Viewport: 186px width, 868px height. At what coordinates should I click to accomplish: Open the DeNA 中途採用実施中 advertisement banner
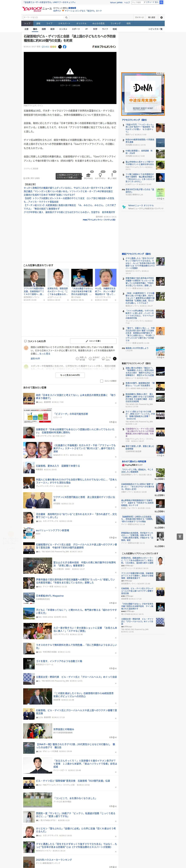pos(143,94)
